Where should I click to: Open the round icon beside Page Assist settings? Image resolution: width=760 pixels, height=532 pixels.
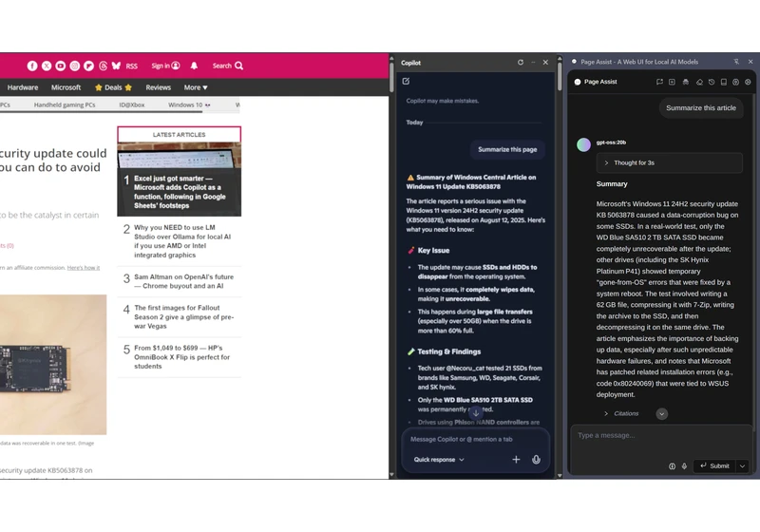(x=735, y=82)
